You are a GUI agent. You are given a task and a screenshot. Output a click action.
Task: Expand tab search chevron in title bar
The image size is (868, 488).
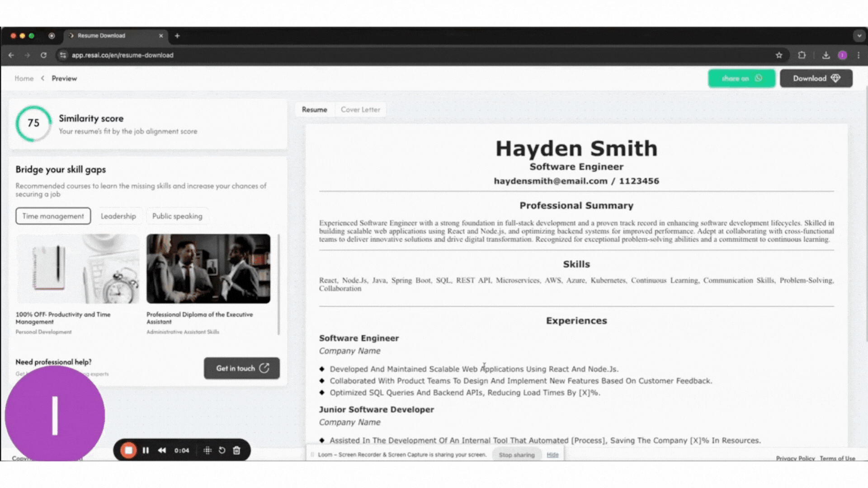pos(859,36)
